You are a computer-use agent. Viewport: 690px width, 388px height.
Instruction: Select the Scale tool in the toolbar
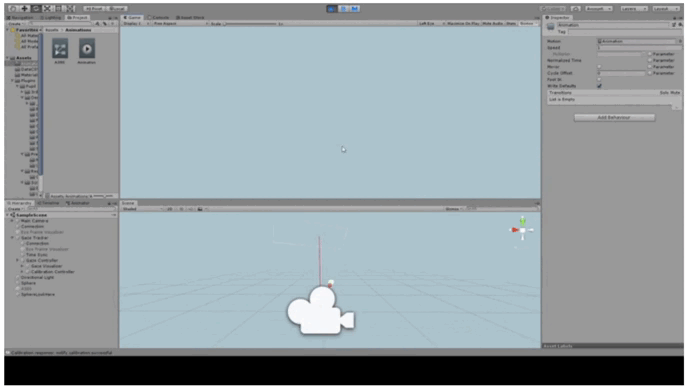[x=48, y=8]
